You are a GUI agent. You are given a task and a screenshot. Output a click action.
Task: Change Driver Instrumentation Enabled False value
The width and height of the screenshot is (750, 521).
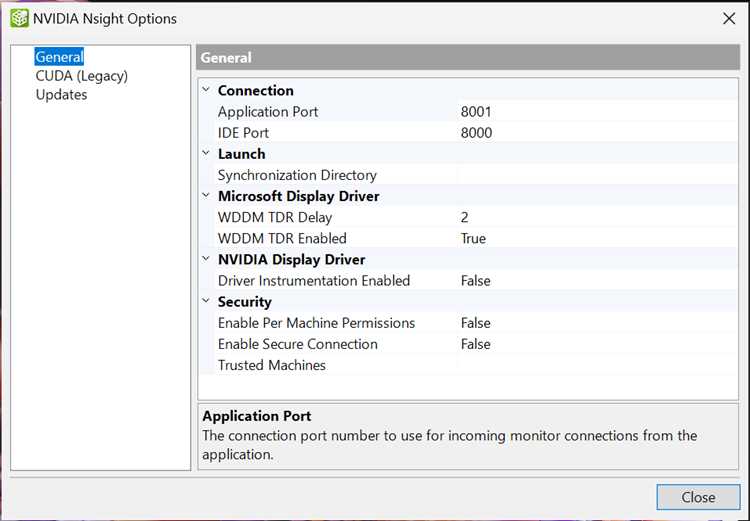point(597,280)
